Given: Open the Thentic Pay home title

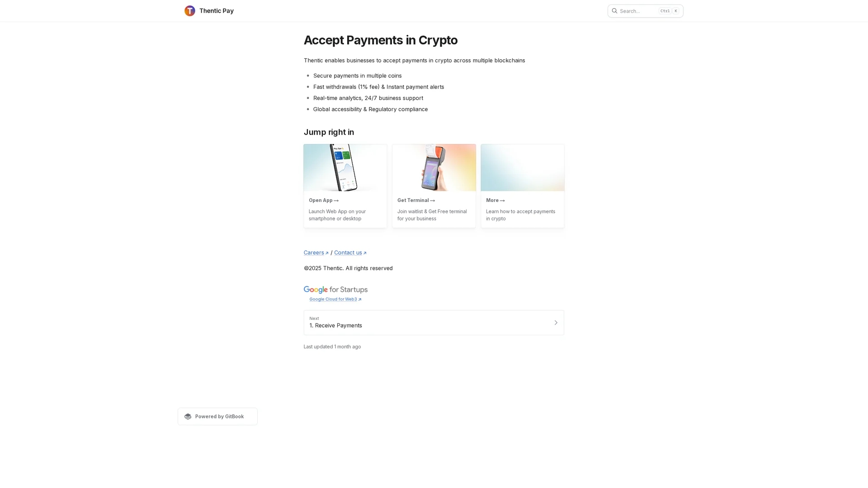Looking at the screenshot, I should coord(216,11).
